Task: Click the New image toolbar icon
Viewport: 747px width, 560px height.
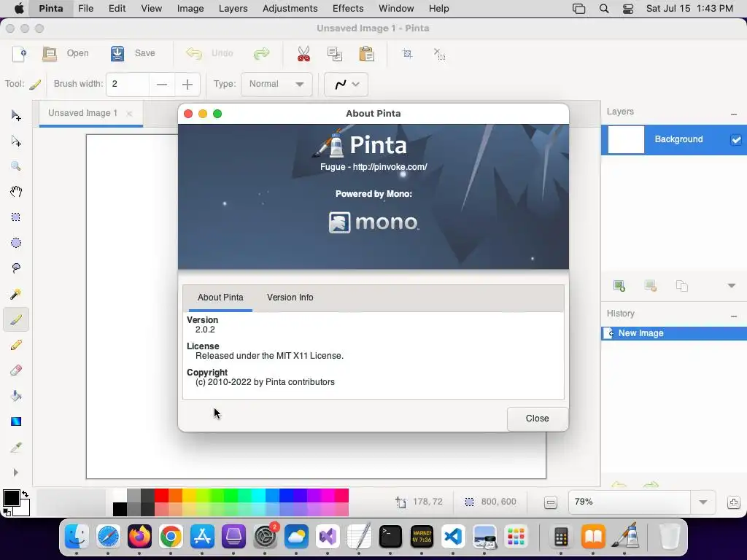Action: point(19,54)
